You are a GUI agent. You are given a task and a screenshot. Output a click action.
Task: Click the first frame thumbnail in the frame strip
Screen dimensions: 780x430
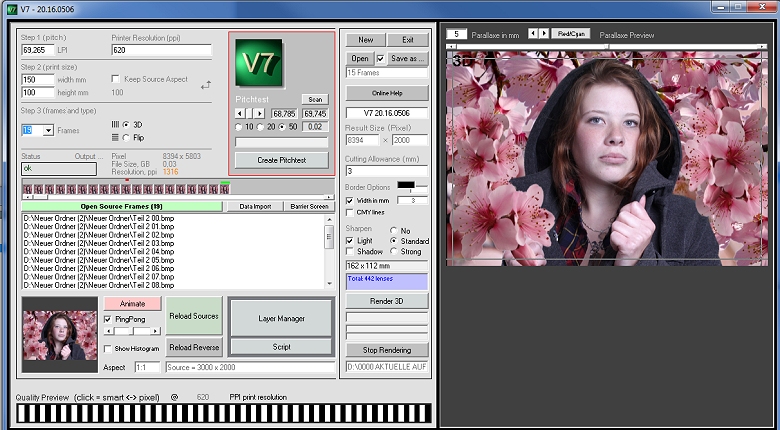pyautogui.click(x=27, y=188)
